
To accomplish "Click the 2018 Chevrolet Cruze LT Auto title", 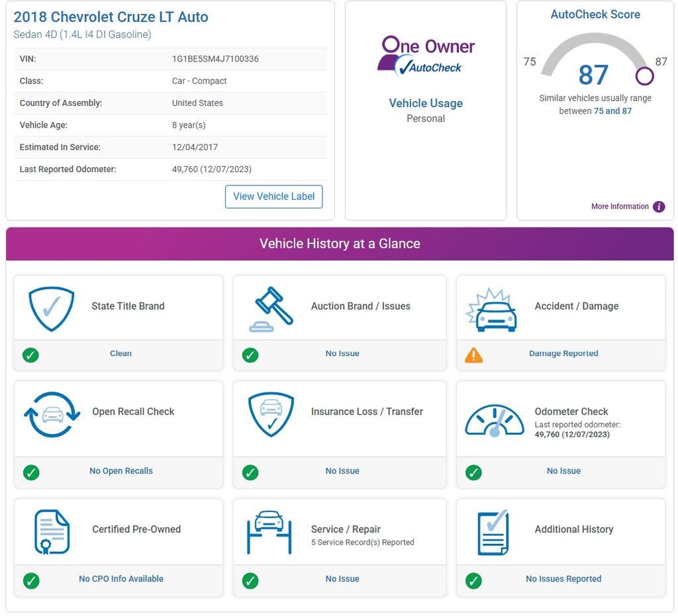I will click(x=111, y=17).
